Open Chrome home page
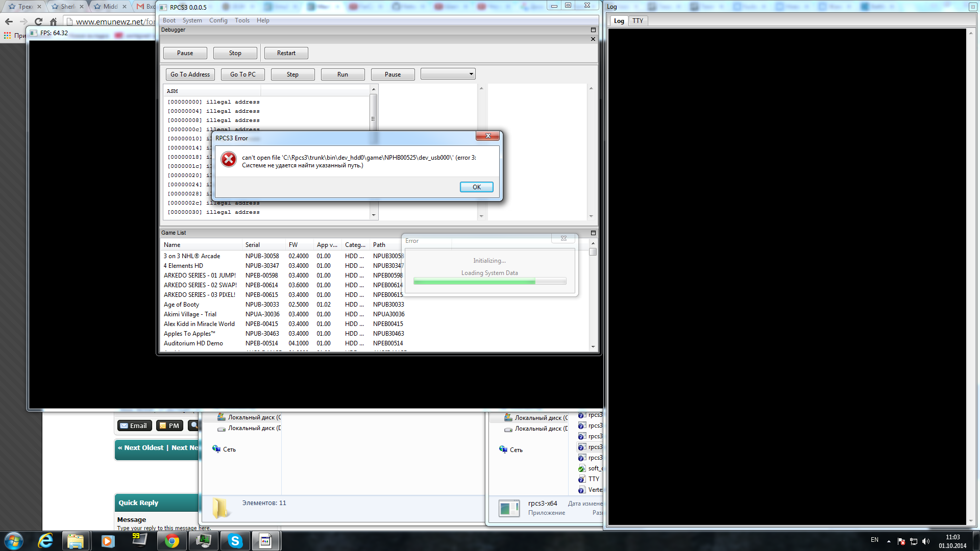The width and height of the screenshot is (980, 551). [53, 21]
